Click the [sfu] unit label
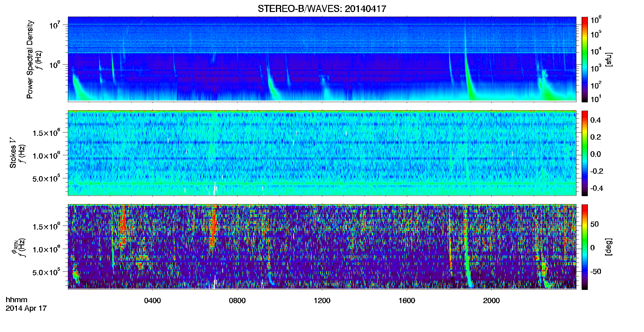This screenshot has width=644, height=332. (609, 59)
